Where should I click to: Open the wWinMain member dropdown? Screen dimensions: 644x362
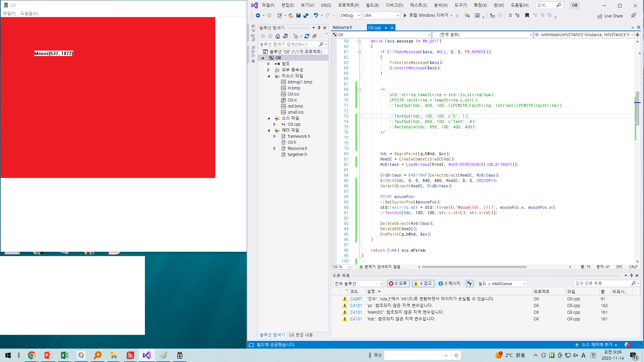pos(584,35)
